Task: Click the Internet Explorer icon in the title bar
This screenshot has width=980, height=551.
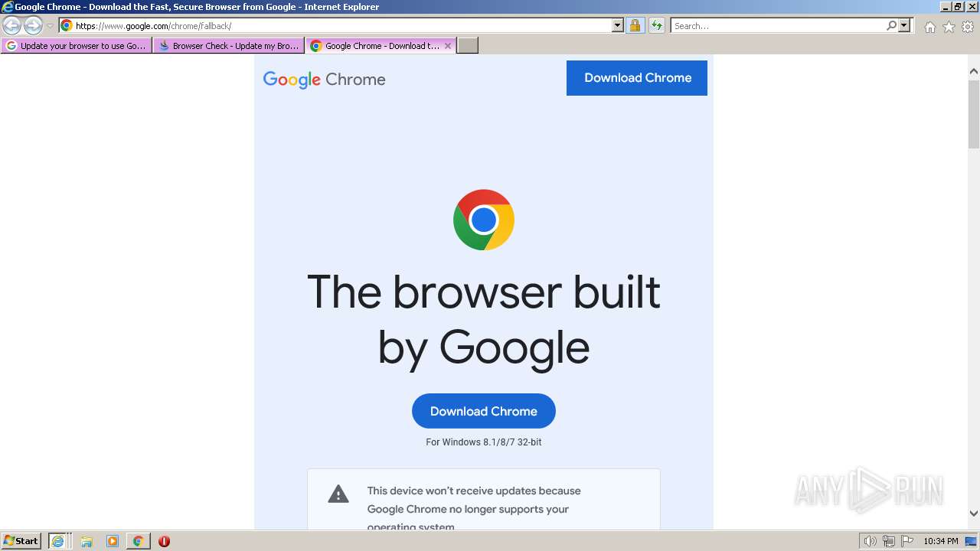Action: [7, 7]
